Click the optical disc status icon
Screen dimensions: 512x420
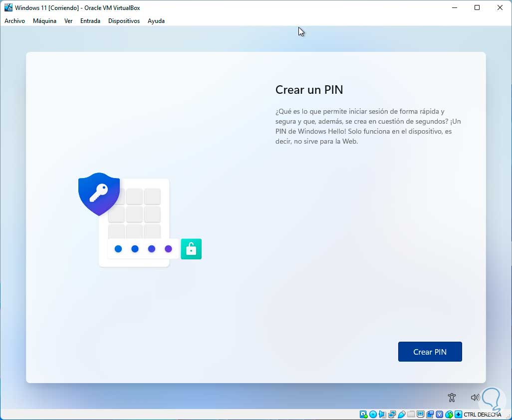373,415
